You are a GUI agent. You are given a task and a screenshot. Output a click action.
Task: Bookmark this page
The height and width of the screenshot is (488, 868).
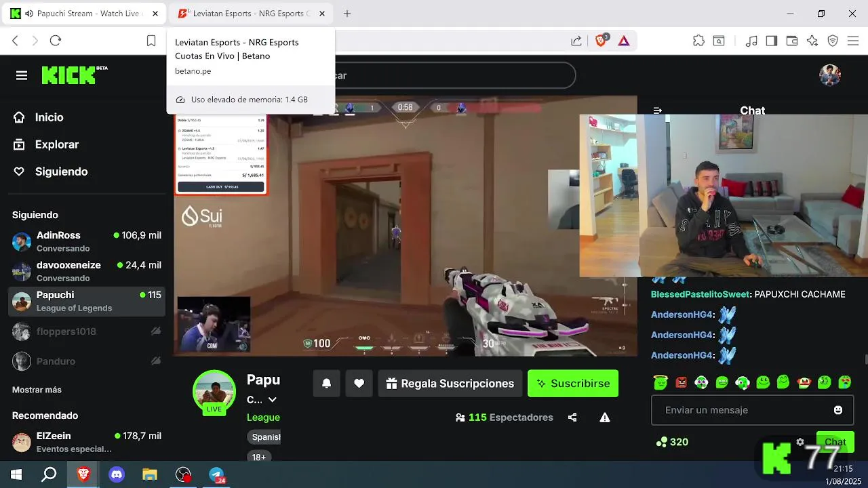[x=151, y=41]
